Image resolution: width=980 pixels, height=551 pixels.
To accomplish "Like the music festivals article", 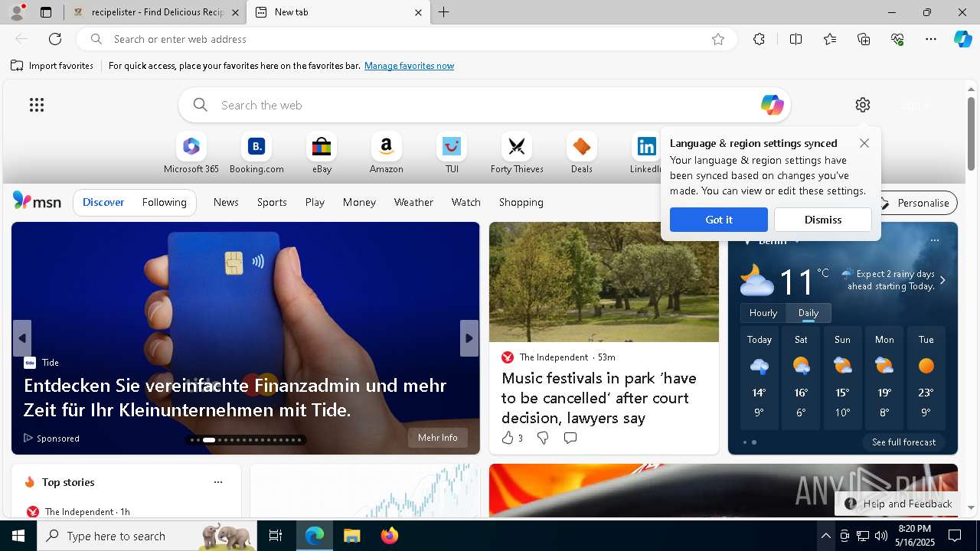I will tap(511, 438).
